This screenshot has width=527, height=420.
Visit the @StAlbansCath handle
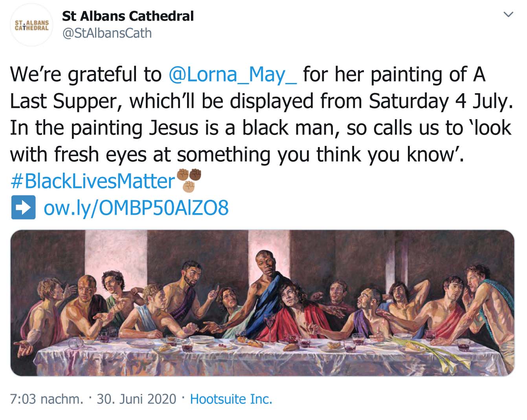(x=107, y=33)
